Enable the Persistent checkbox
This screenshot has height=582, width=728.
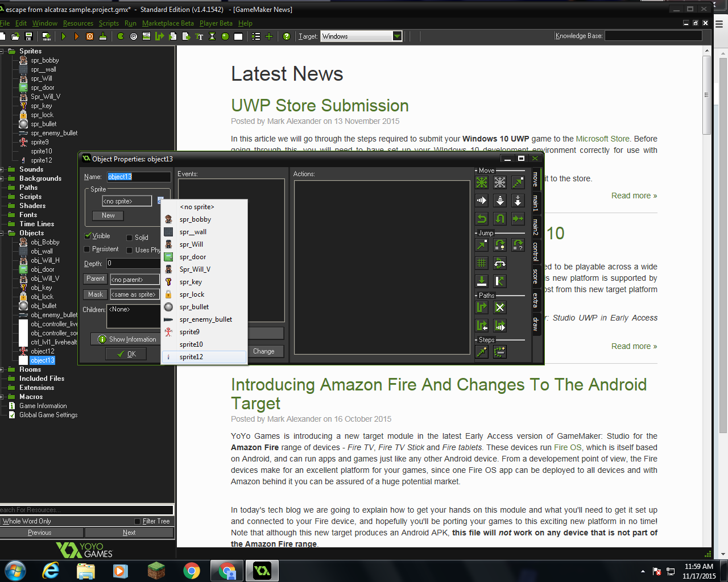88,249
